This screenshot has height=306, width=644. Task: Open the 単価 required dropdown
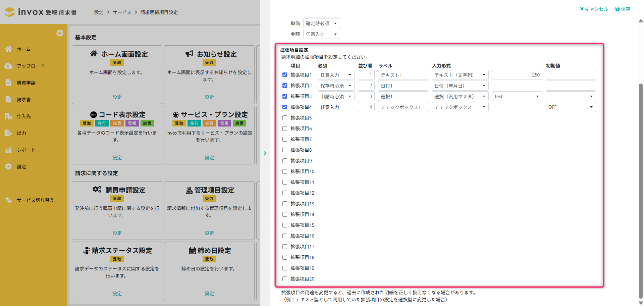click(321, 23)
